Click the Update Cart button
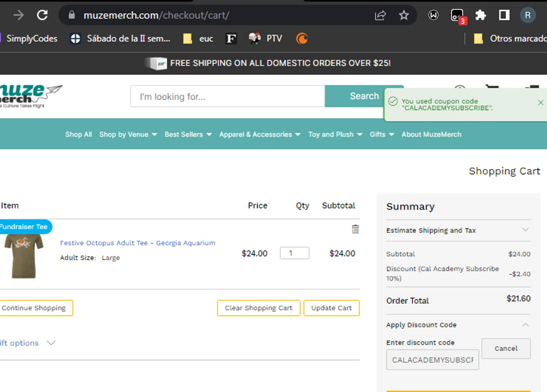The image size is (547, 392). click(331, 308)
